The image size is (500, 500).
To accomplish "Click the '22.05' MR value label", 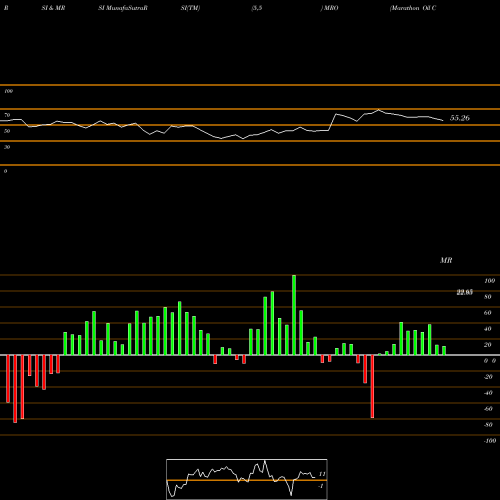I will click(464, 293).
